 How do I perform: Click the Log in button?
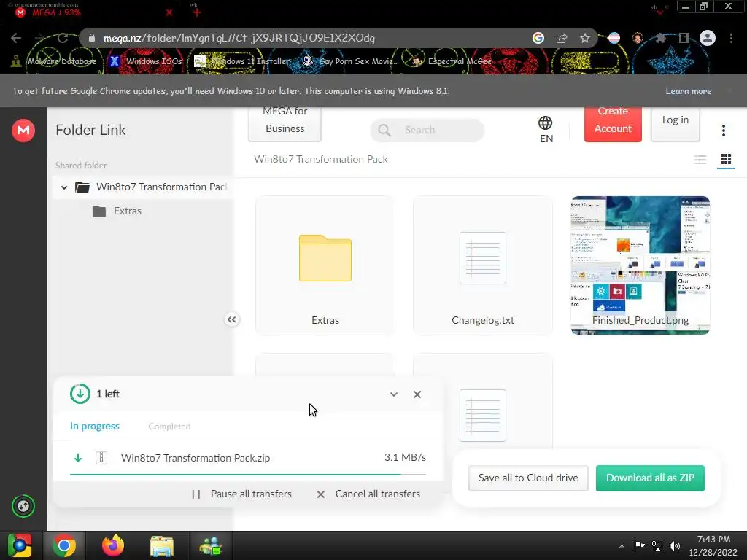676,124
